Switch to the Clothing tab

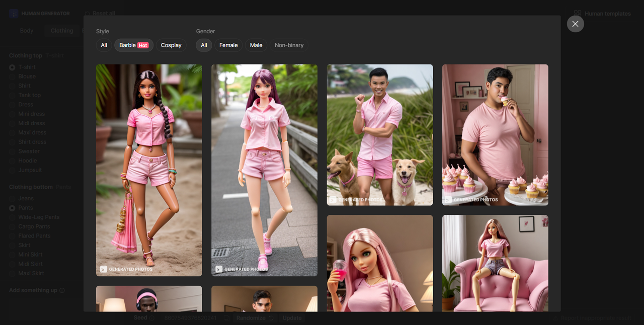pyautogui.click(x=62, y=31)
